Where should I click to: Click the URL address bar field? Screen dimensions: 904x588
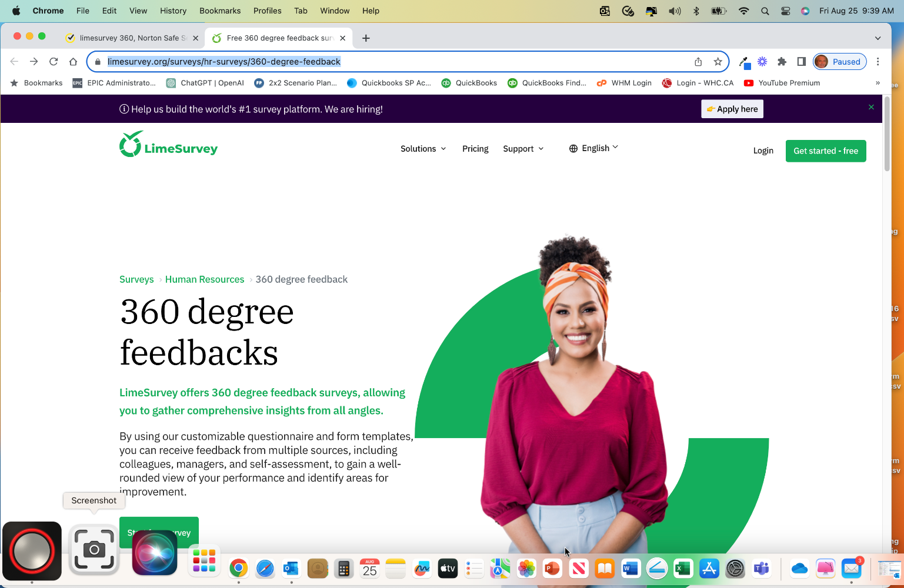(x=388, y=62)
